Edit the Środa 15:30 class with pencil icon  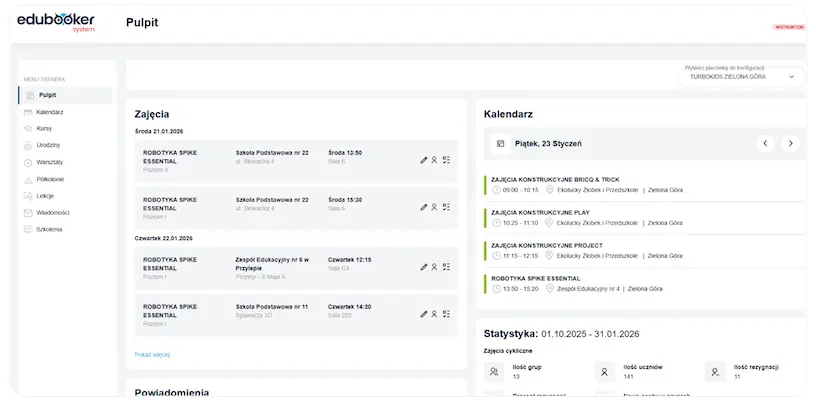click(x=424, y=207)
